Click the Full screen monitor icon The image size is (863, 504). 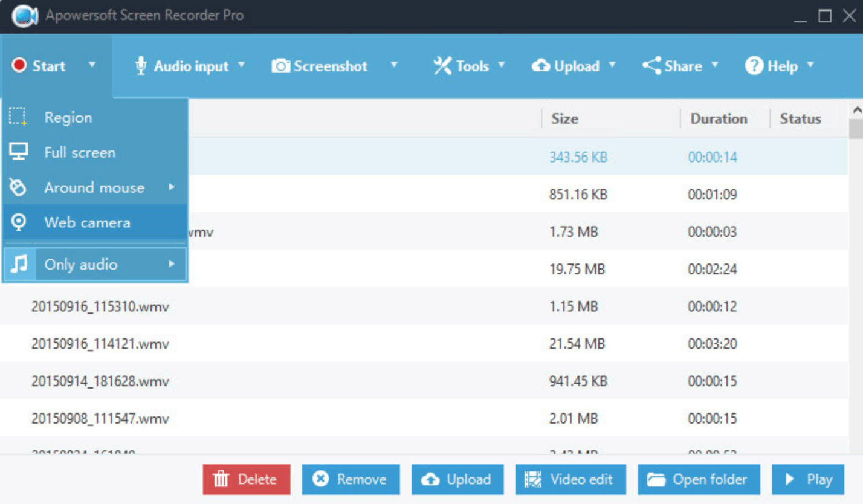coord(19,152)
